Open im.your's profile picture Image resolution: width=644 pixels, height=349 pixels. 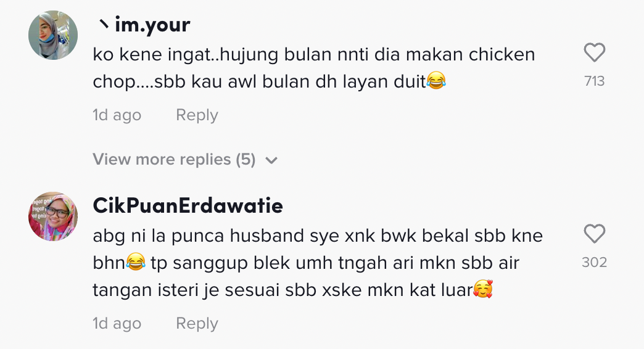click(x=53, y=35)
